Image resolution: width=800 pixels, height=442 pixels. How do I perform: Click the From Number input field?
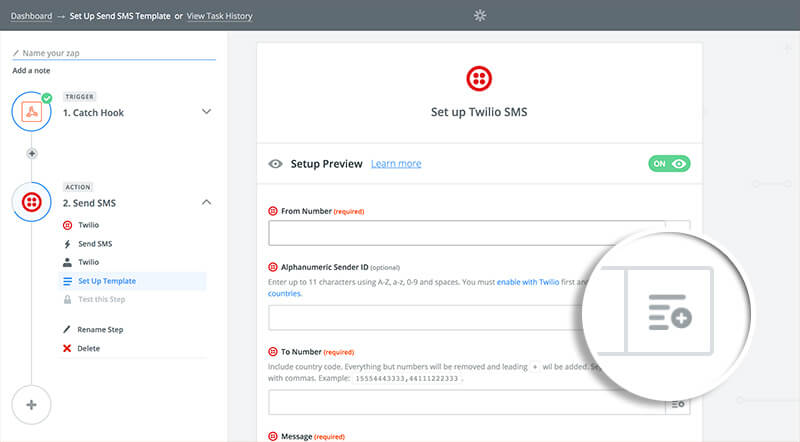pos(467,233)
